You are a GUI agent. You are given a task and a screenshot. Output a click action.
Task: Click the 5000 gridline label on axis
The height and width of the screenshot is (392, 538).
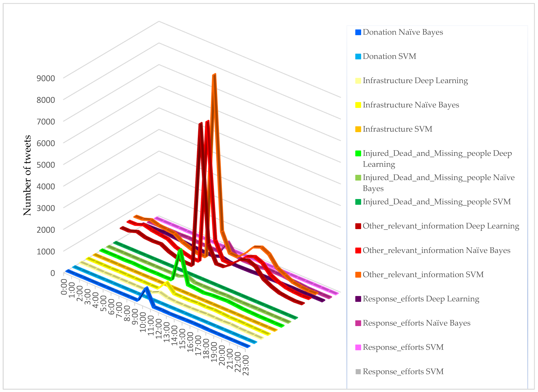tap(46, 165)
